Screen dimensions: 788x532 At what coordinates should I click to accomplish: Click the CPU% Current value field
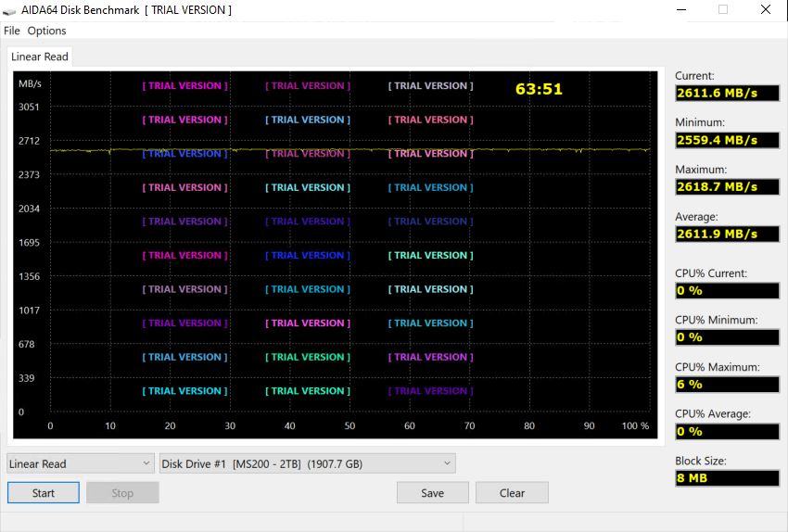[x=727, y=290]
